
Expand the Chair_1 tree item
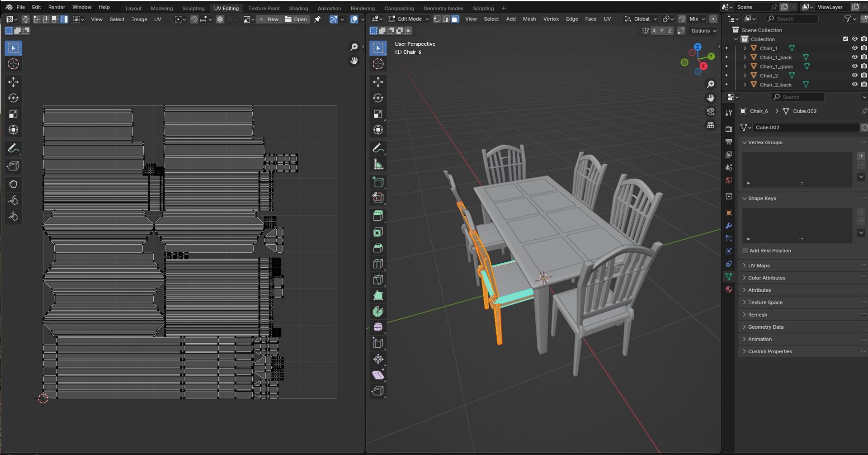[x=745, y=48]
